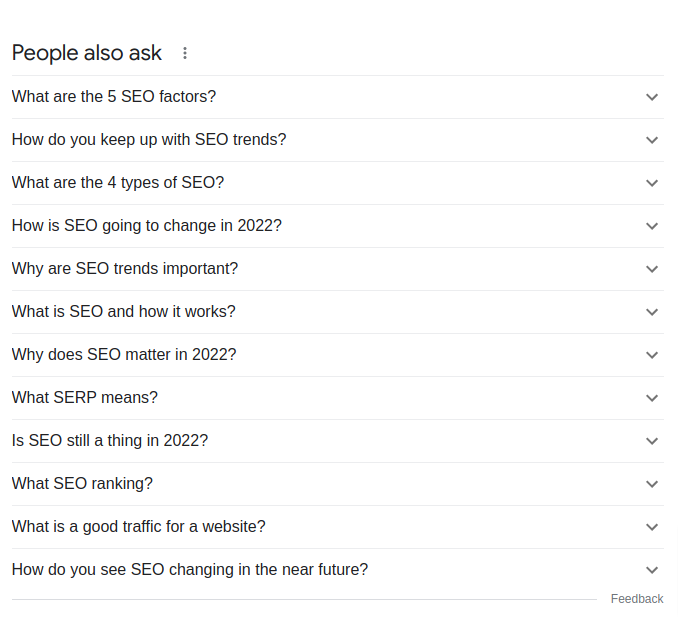Expand chevron for "What are the 5 SEO factors?"

652,97
